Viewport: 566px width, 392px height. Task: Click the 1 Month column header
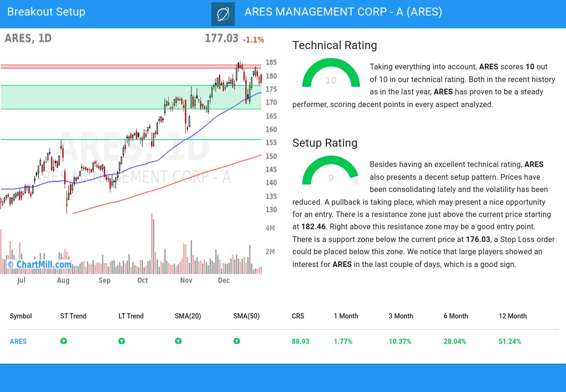[x=346, y=316]
